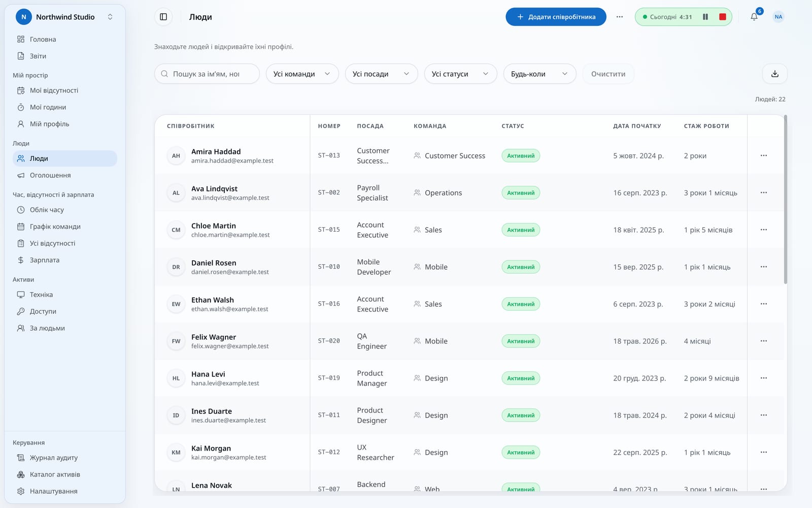This screenshot has width=812, height=508.
Task: Open row actions for Ines Duarte
Action: pyautogui.click(x=764, y=415)
